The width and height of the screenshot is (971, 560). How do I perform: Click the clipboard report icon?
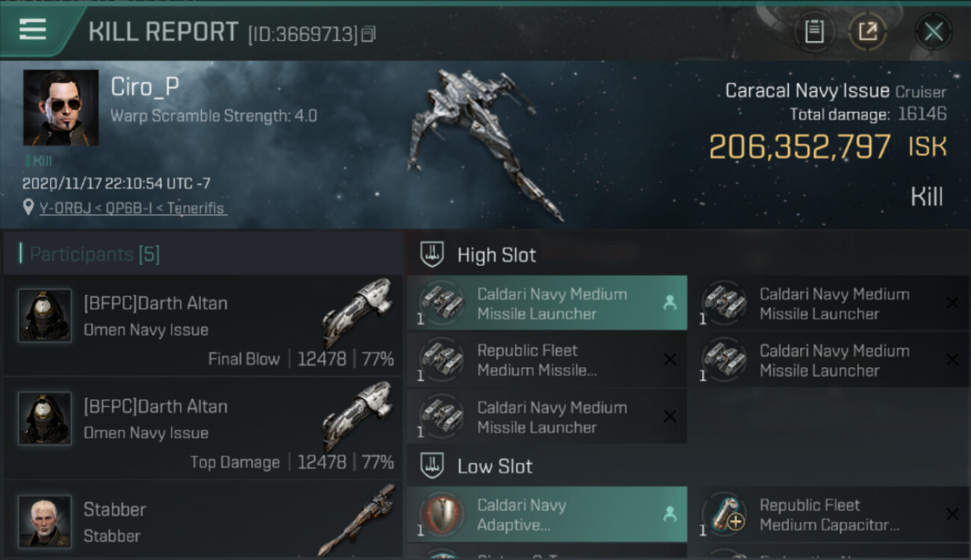tap(814, 31)
